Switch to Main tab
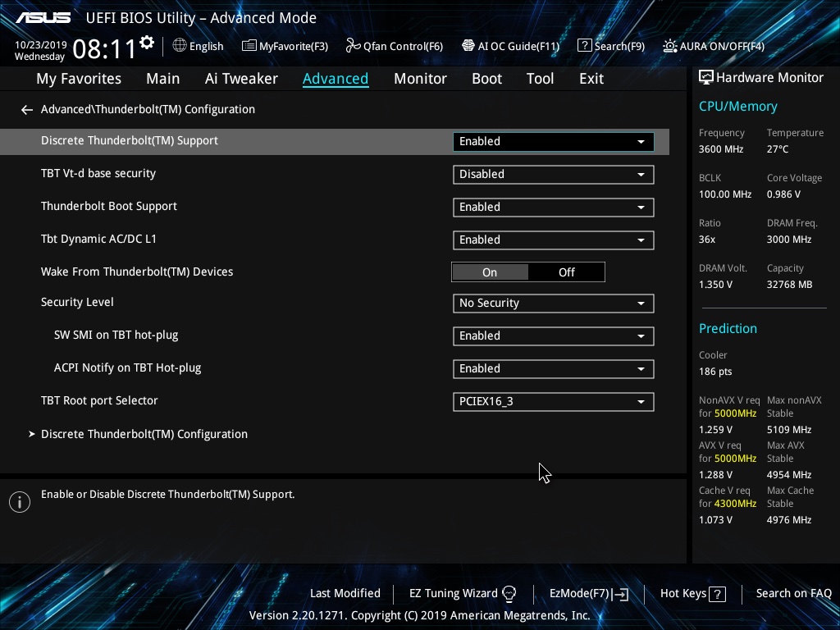840x630 pixels. pyautogui.click(x=163, y=79)
